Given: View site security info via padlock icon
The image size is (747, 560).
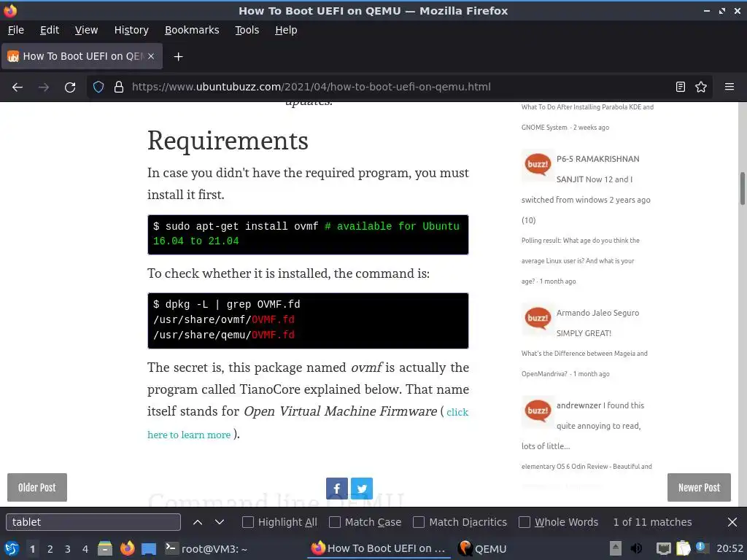Looking at the screenshot, I should click(119, 87).
